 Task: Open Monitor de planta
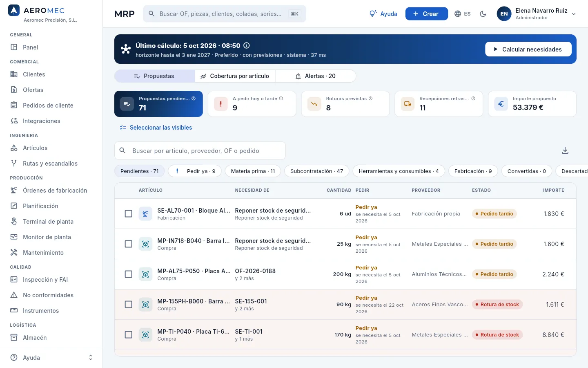(51, 237)
